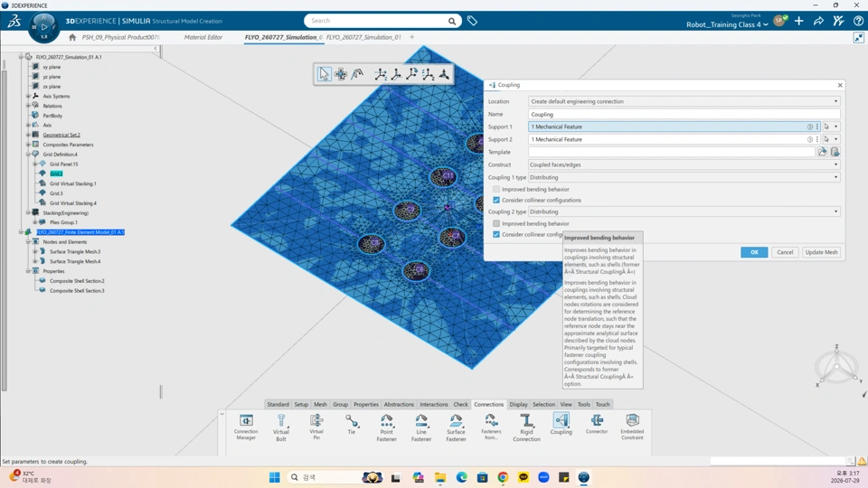868x488 pixels.
Task: Add a new tab with plus
Action: (412, 37)
